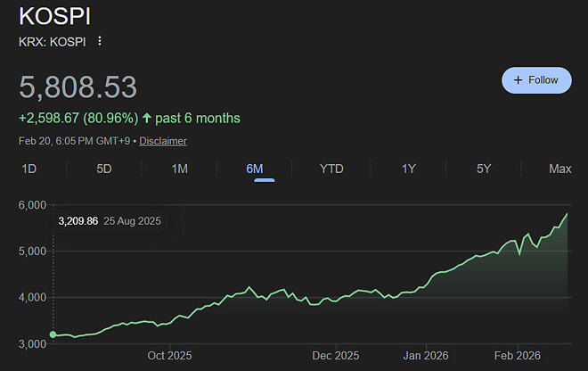Select the 5Y chart range

coord(484,169)
